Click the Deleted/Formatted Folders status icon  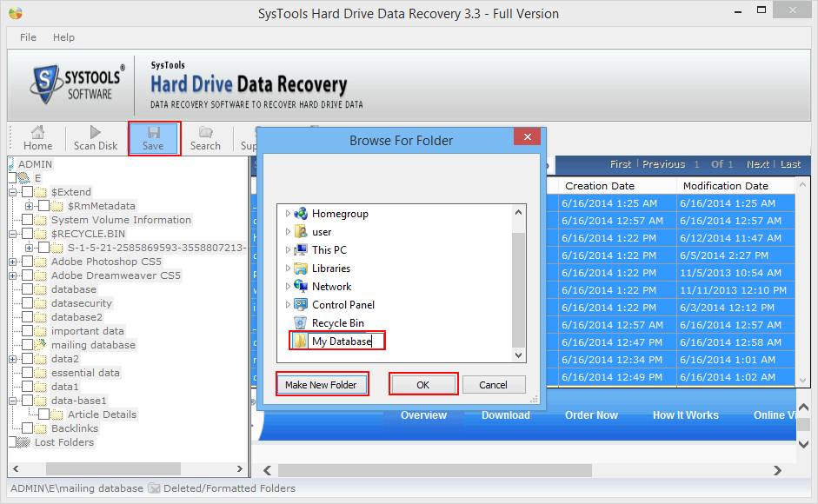[x=154, y=488]
